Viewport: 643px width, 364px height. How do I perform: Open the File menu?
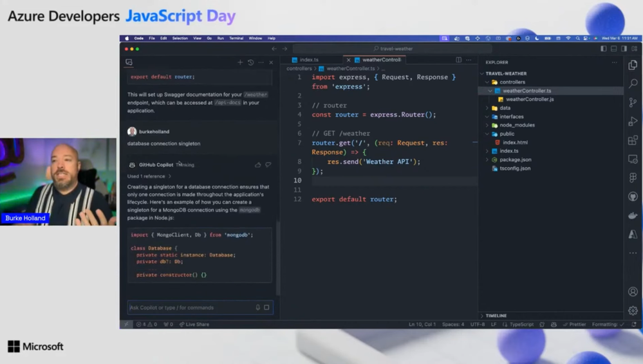pyautogui.click(x=152, y=38)
